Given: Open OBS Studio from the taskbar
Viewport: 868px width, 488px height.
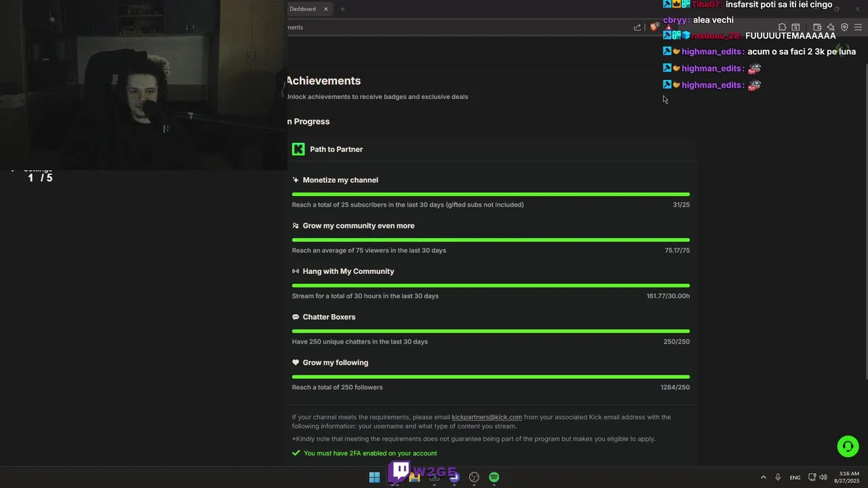Looking at the screenshot, I should [x=474, y=477].
